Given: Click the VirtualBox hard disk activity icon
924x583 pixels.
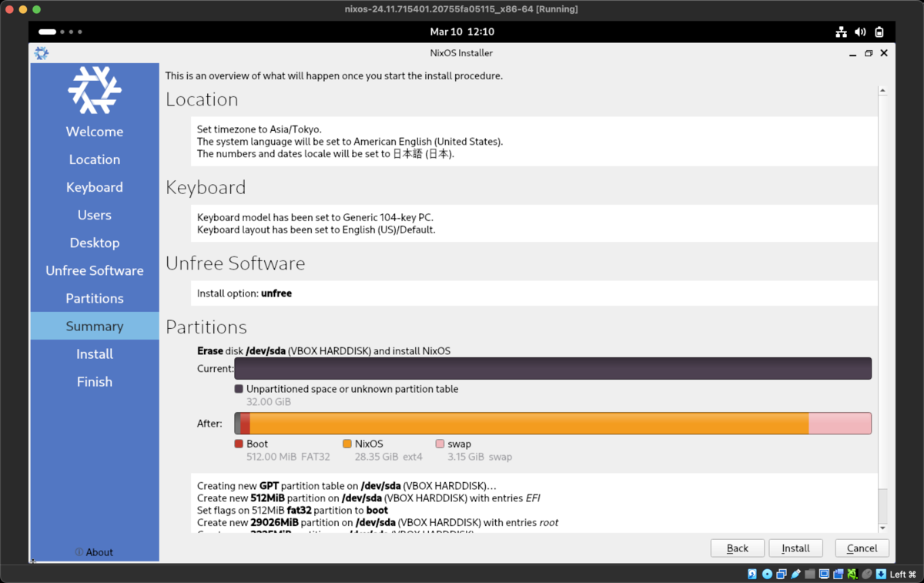Looking at the screenshot, I should point(752,574).
